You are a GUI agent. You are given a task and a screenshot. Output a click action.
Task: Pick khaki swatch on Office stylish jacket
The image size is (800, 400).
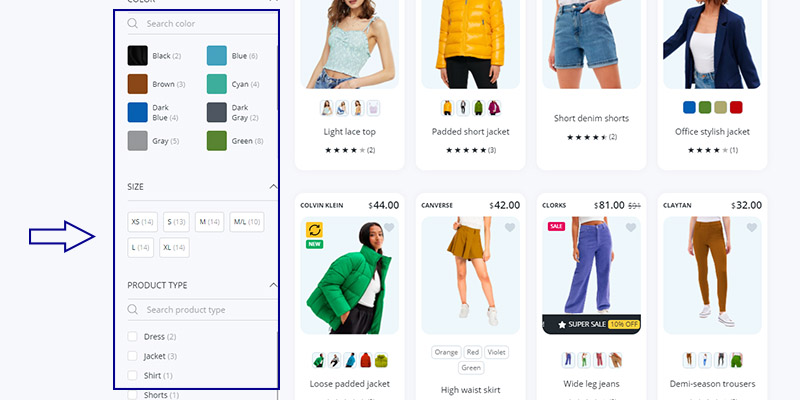720,107
